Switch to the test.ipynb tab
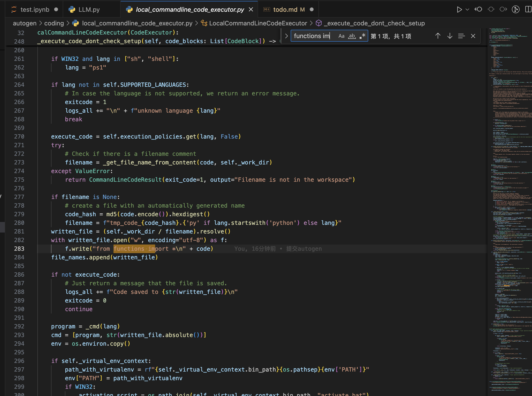 click(x=34, y=10)
